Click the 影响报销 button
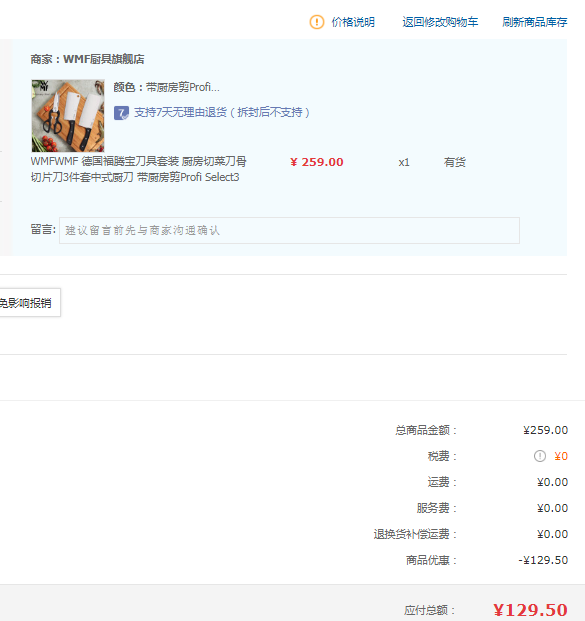Viewport: 585px width, 621px height. click(x=29, y=303)
